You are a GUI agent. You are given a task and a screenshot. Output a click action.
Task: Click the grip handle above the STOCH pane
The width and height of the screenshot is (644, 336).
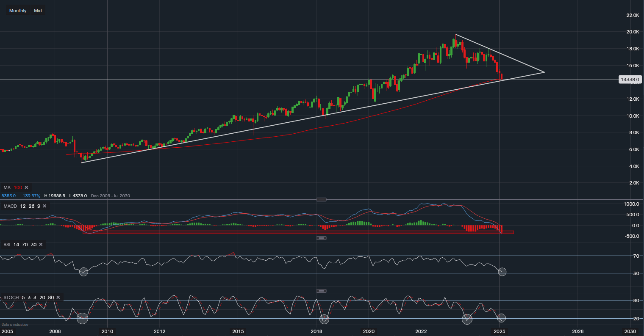322,291
